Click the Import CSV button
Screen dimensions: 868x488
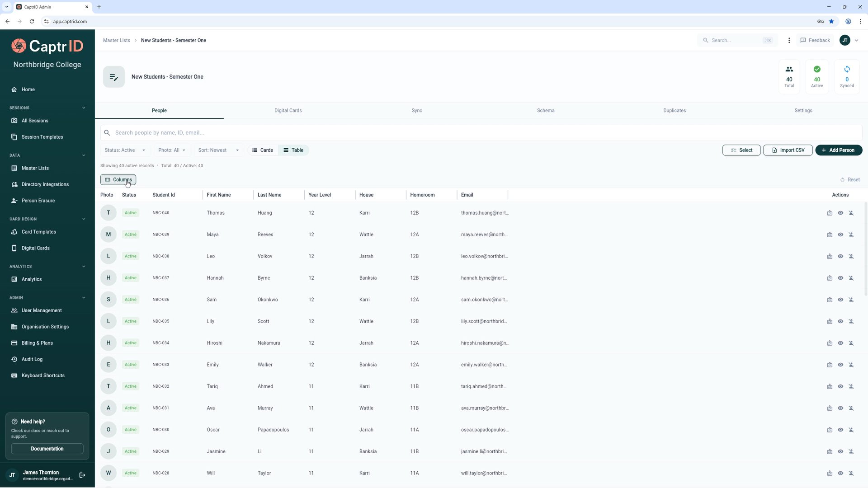(788, 150)
